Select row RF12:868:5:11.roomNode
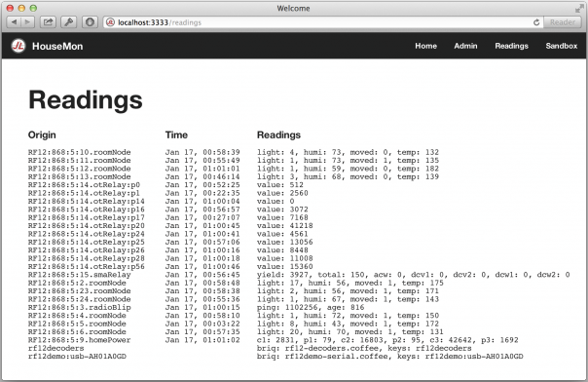This screenshot has width=588, height=382. point(234,160)
